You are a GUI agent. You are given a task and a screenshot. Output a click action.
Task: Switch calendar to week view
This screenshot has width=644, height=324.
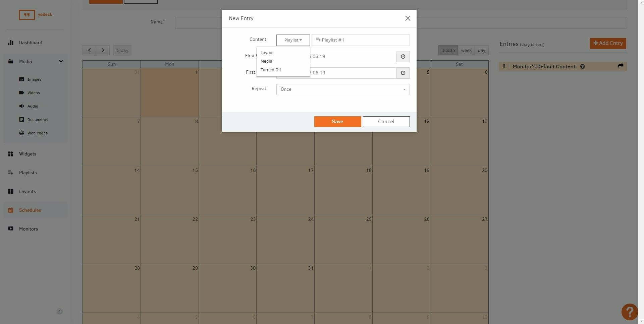point(466,50)
